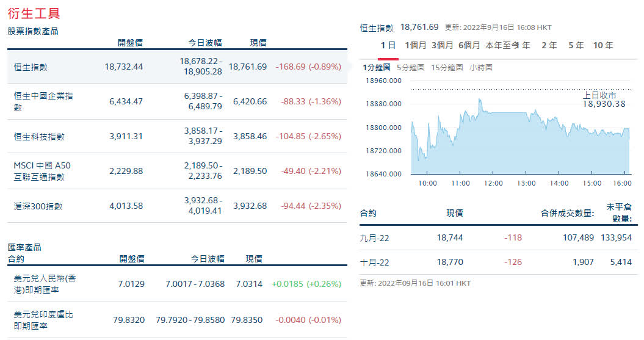
Task: Show the 10年 chart range
Action: click(x=603, y=45)
